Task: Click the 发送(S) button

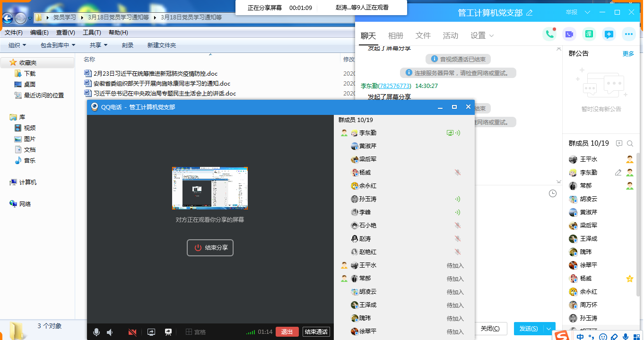Action: [x=529, y=329]
